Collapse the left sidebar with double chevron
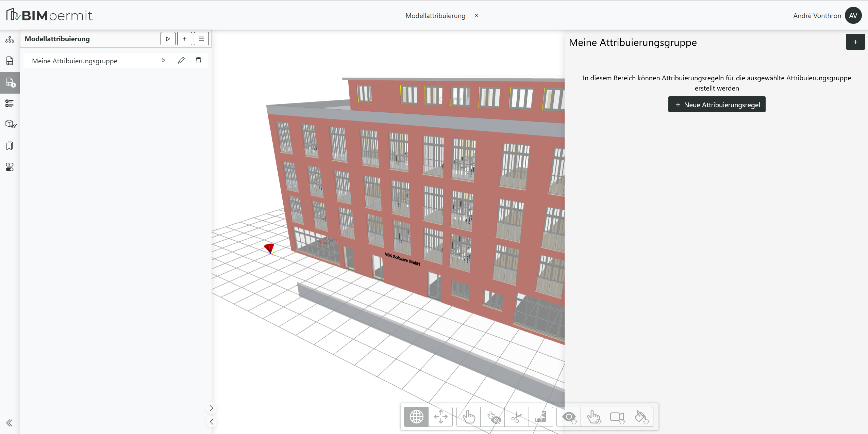The height and width of the screenshot is (434, 868). (x=10, y=423)
